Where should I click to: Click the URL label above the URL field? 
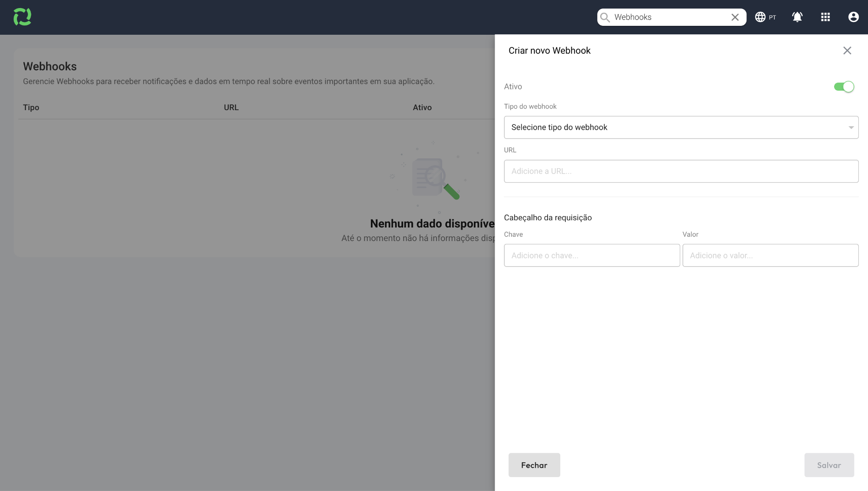pyautogui.click(x=510, y=150)
